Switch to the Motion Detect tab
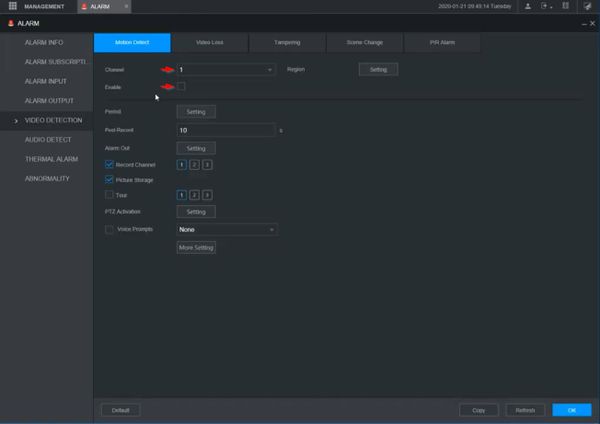This screenshot has width=600, height=424. (x=132, y=42)
